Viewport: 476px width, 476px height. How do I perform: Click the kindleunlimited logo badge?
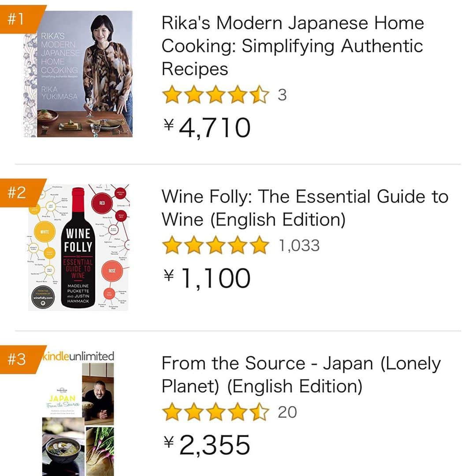pyautogui.click(x=78, y=356)
